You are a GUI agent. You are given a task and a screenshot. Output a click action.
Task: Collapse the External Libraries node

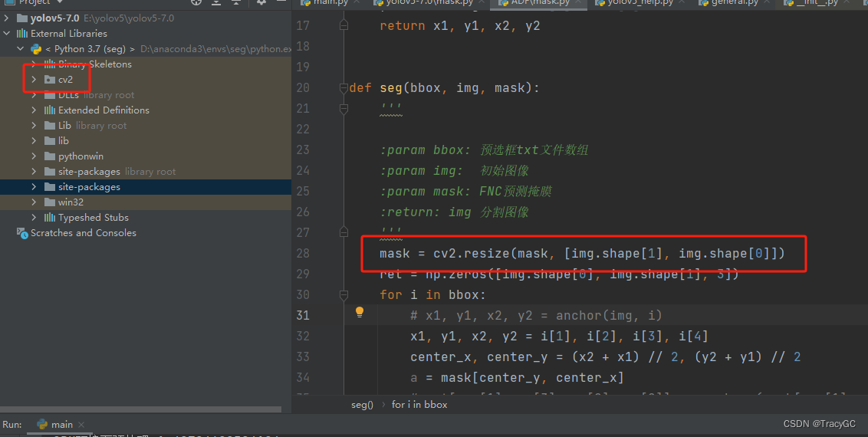coord(7,34)
